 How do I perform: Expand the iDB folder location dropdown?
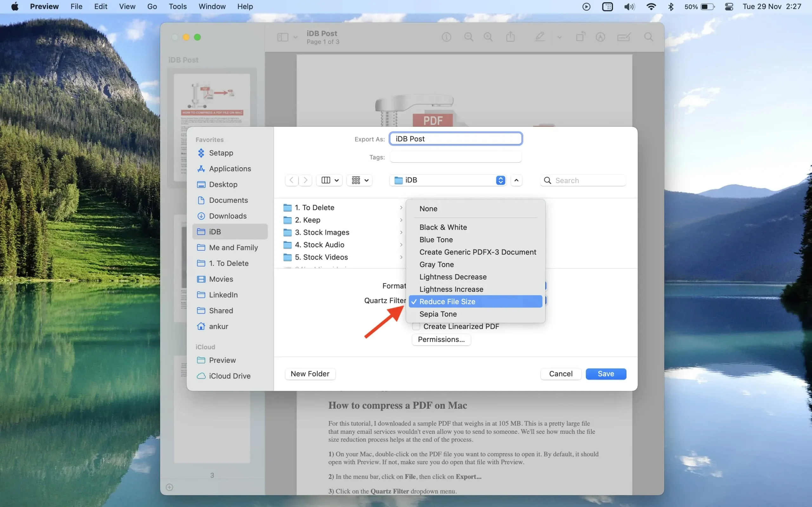[501, 180]
